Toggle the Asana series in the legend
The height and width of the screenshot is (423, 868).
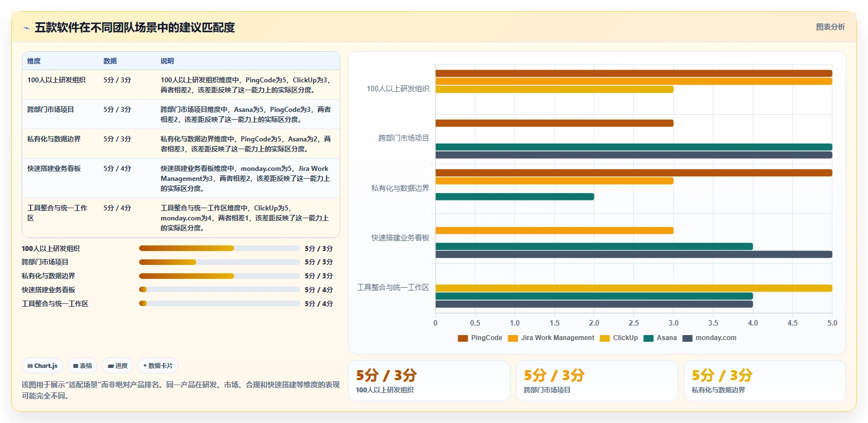(660, 338)
